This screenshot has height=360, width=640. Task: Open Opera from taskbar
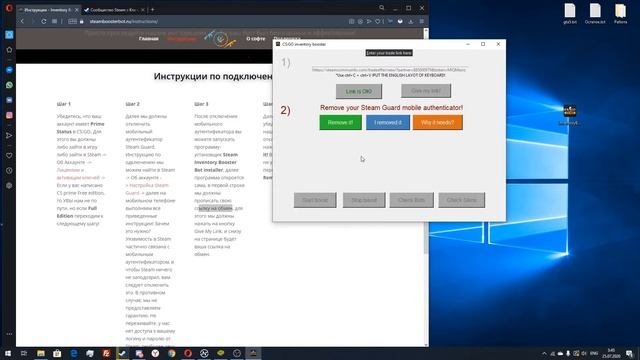(188, 353)
